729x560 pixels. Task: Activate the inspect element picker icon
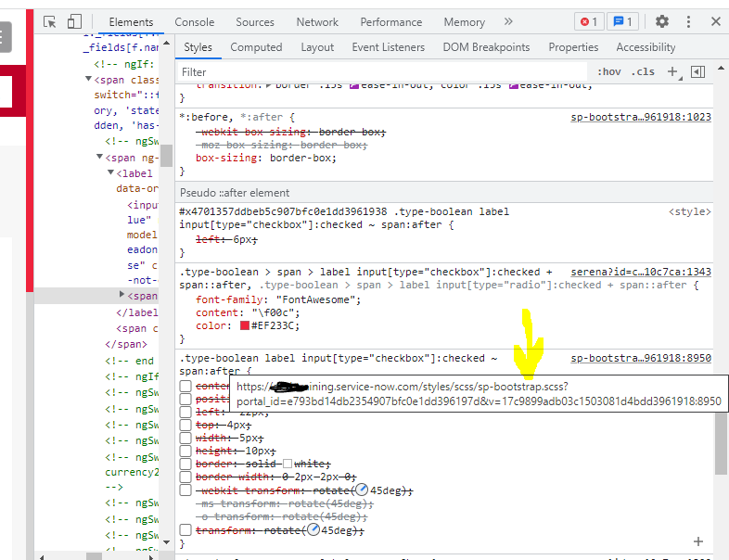tap(50, 21)
